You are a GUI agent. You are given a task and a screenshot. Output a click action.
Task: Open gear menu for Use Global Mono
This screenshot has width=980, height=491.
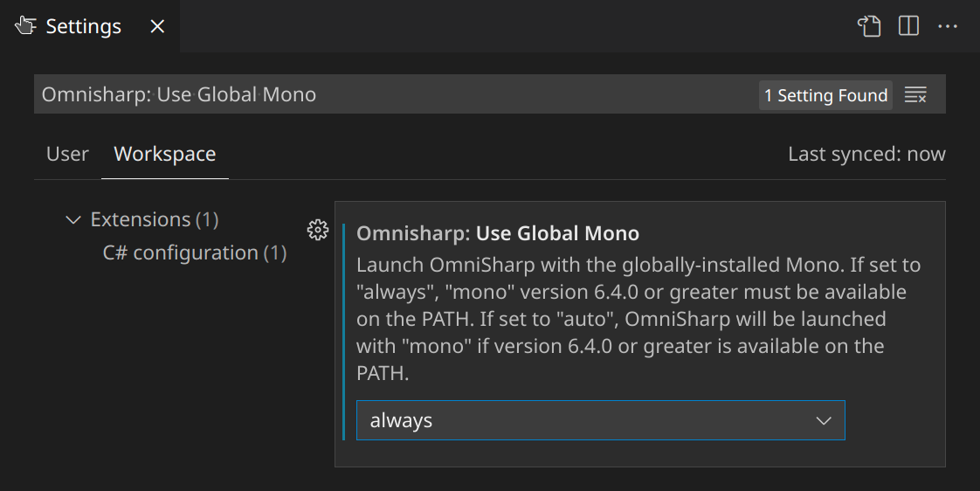318,231
